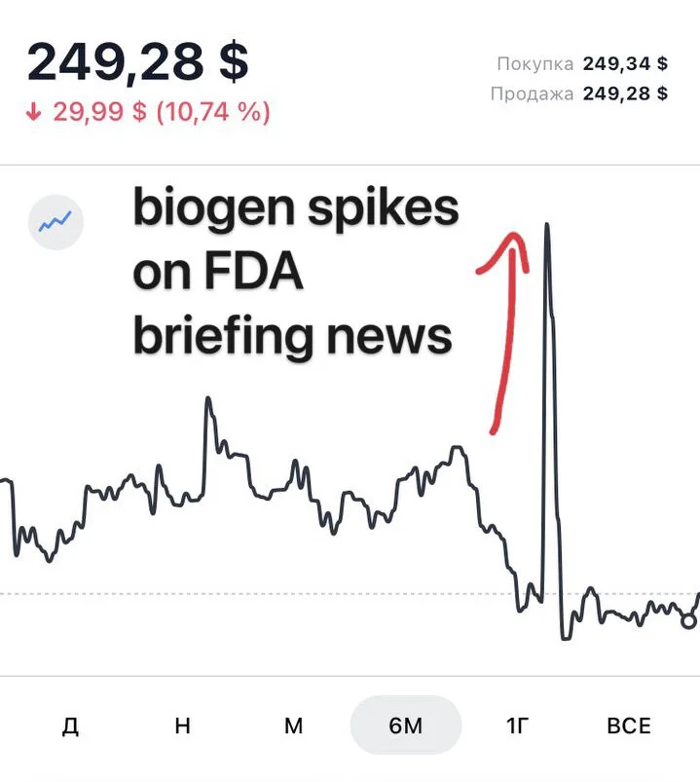Image resolution: width=700 pixels, height=782 pixels.
Task: Switch chart to 1Г one-year range
Action: pos(517,726)
